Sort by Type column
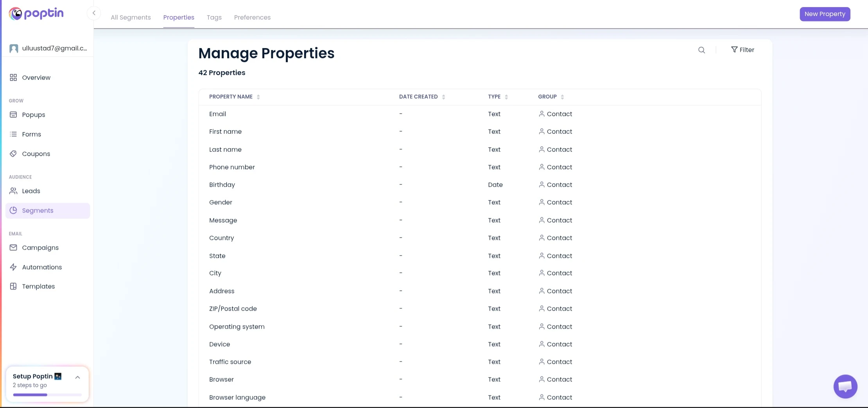This screenshot has height=408, width=868. [498, 97]
